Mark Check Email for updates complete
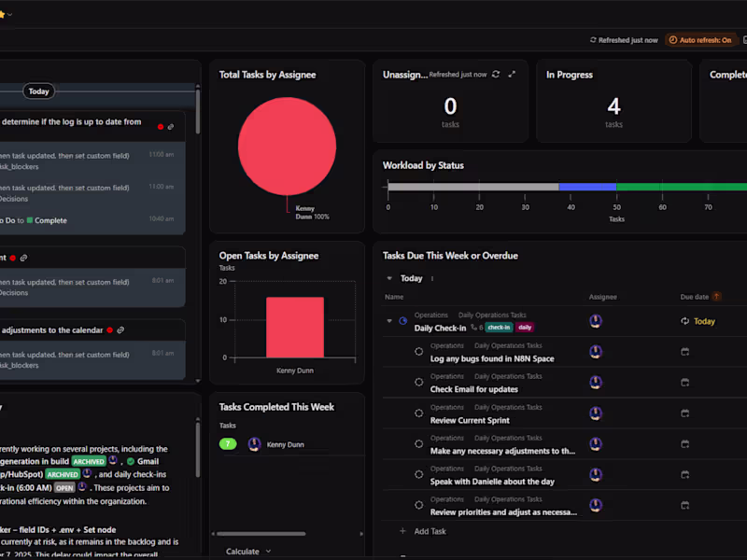This screenshot has width=747, height=560. pyautogui.click(x=418, y=383)
